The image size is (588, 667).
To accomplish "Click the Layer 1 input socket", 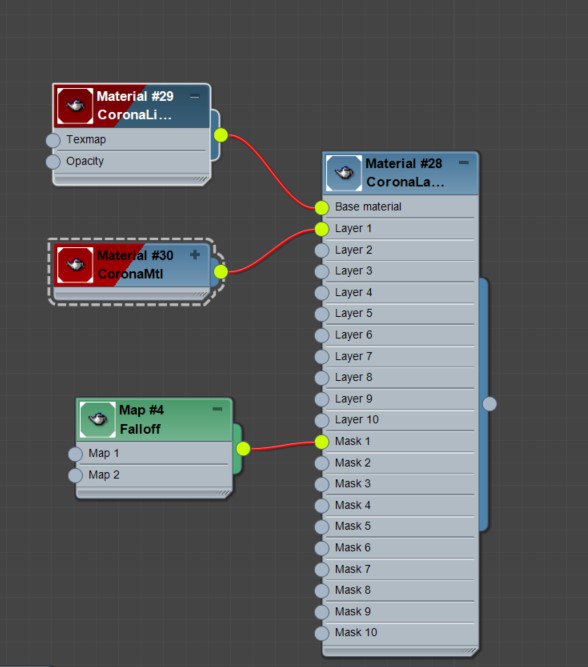I will [322, 229].
